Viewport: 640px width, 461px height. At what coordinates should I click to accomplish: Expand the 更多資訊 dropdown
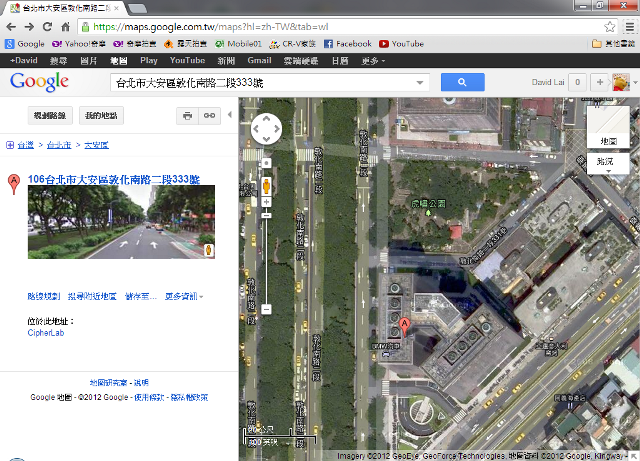tap(184, 296)
